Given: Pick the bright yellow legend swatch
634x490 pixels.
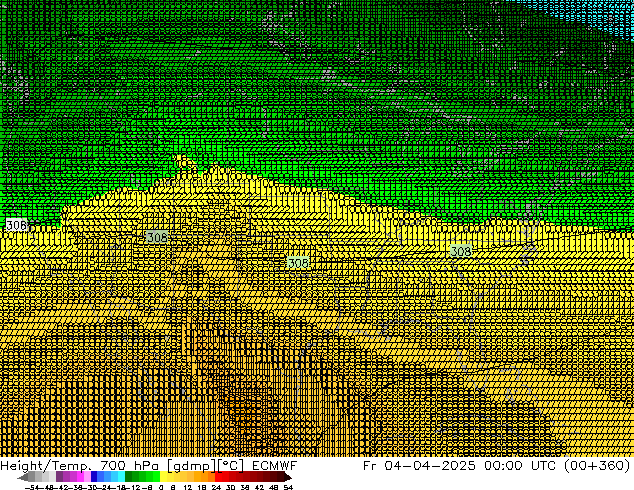Looking at the screenshot, I should [x=163, y=476].
